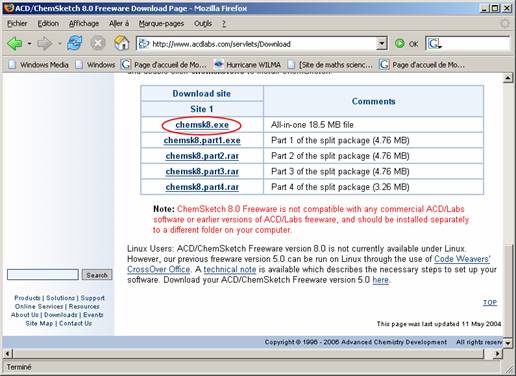
Task: Click the horizontal scrollbar right arrow
Action: point(497,353)
